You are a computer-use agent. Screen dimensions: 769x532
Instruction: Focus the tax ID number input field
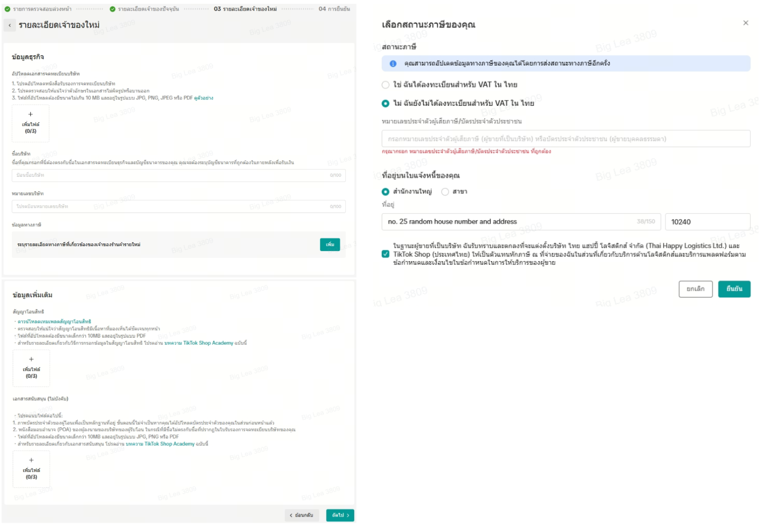(565, 139)
